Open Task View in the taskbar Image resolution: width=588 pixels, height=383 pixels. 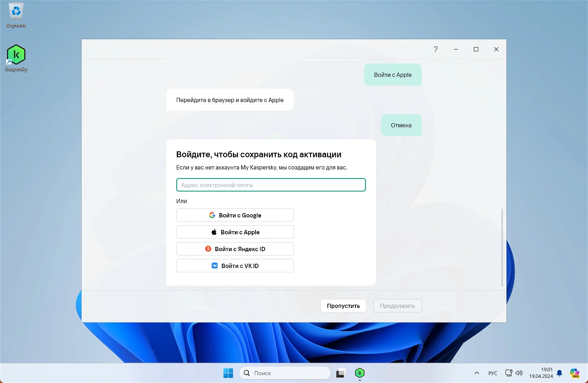[341, 373]
